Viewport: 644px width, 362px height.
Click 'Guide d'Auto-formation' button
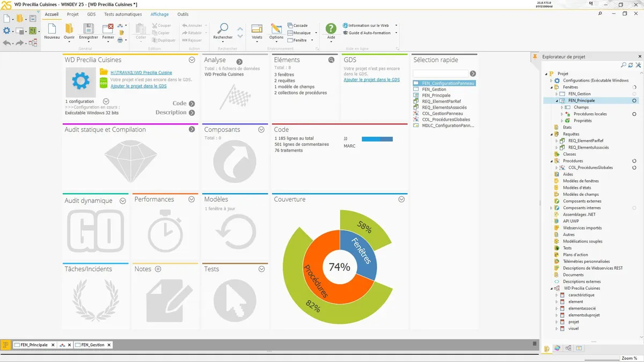pos(367,33)
